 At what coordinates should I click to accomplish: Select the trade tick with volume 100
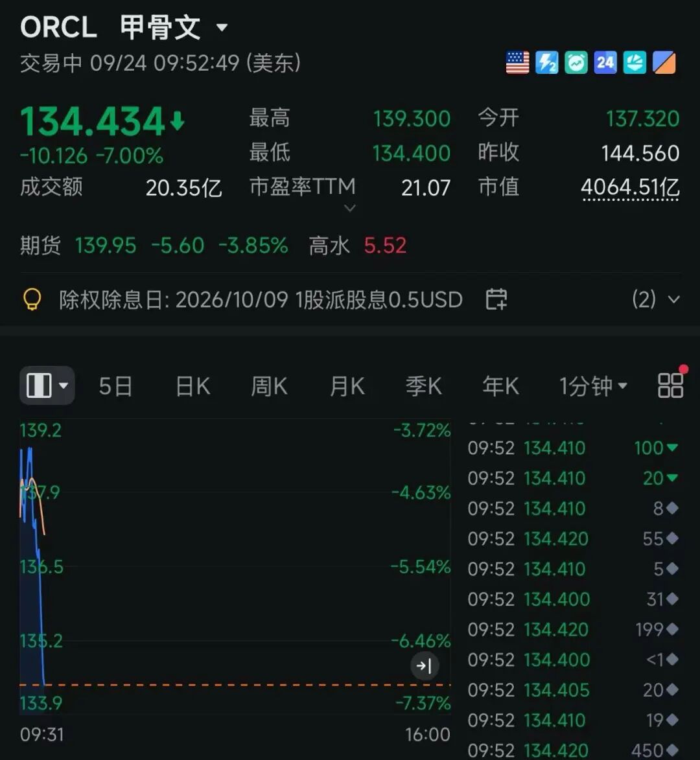point(574,448)
